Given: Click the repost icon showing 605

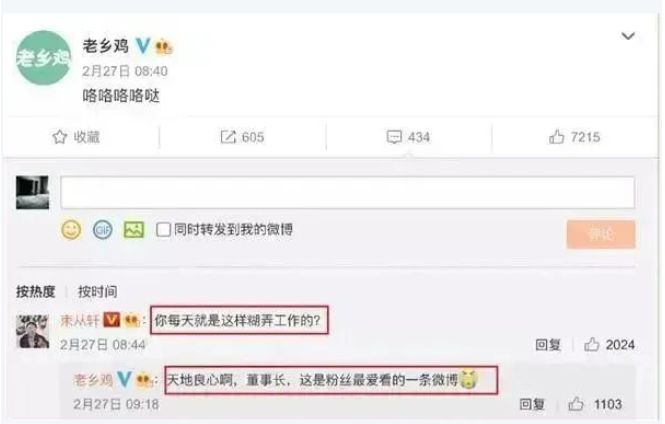Looking at the screenshot, I should (228, 137).
